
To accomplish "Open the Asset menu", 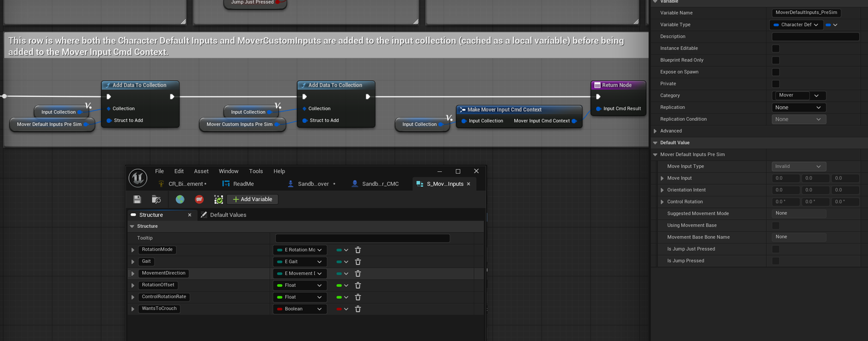I will (x=201, y=171).
